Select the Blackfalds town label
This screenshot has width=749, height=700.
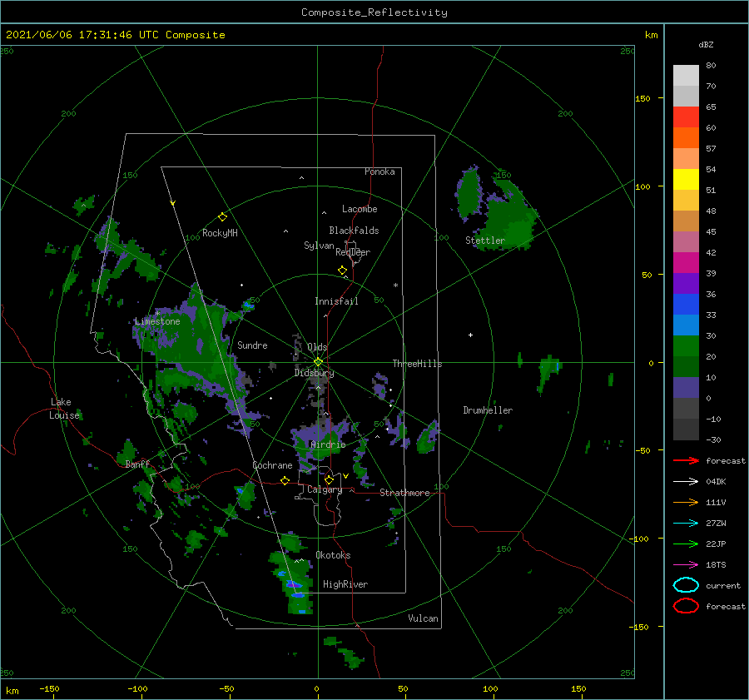point(354,231)
